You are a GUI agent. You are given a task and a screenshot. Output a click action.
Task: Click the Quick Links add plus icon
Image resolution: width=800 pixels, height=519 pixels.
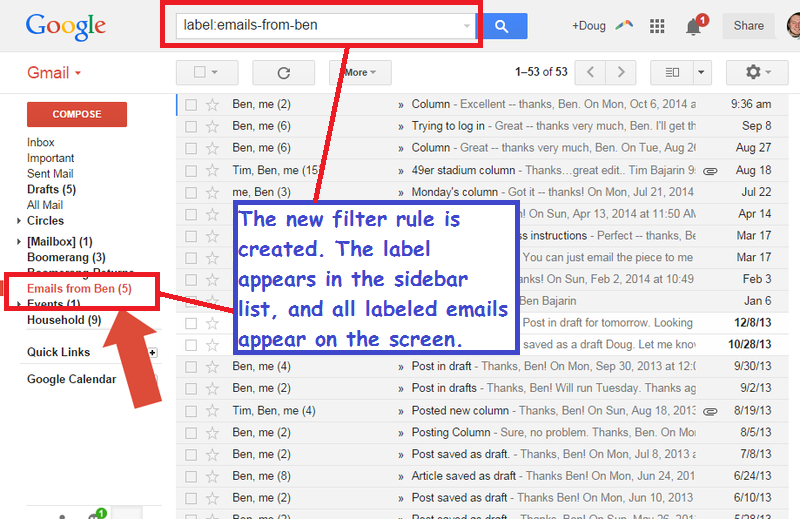coord(152,352)
